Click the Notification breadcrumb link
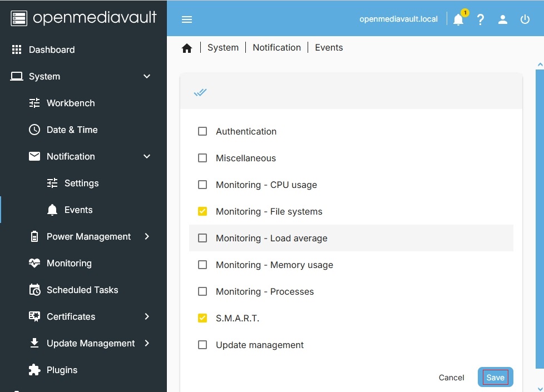This screenshot has width=544, height=392. click(x=276, y=48)
